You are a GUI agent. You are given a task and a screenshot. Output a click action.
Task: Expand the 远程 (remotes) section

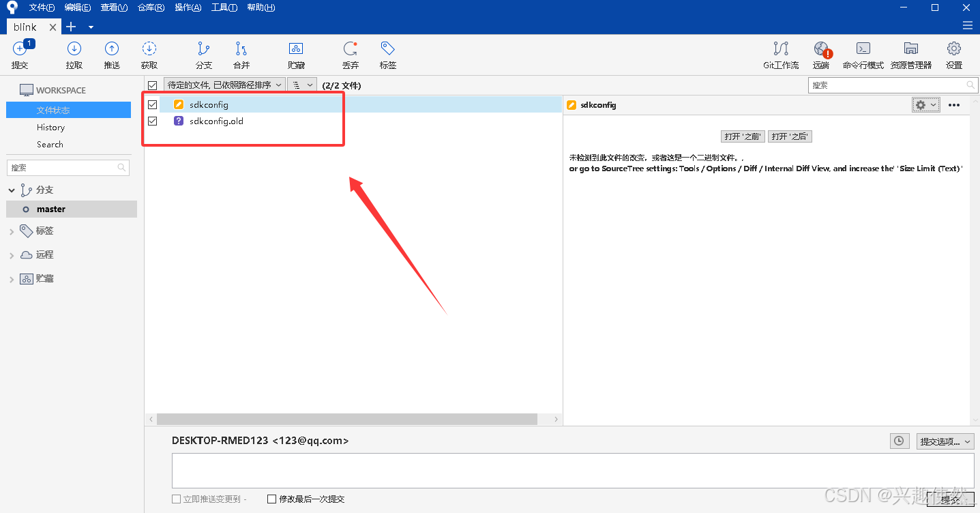click(12, 255)
